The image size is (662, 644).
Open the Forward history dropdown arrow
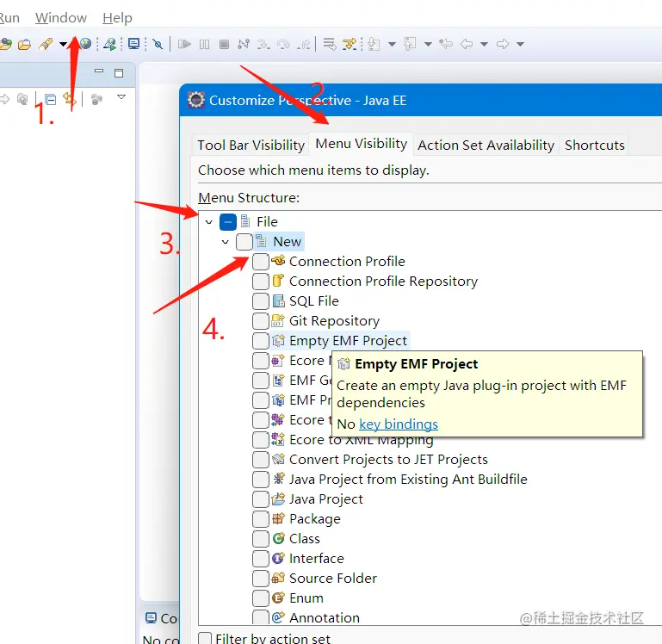point(521,44)
